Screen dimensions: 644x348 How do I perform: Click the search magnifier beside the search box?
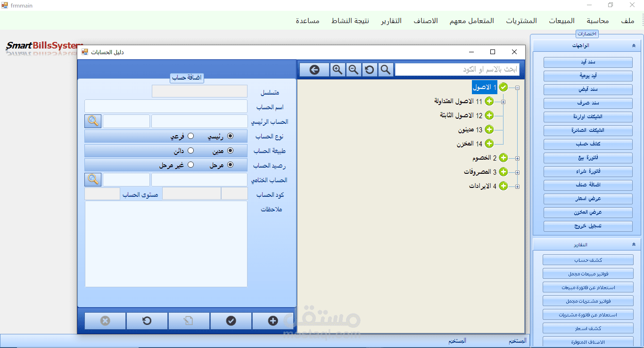tap(385, 70)
